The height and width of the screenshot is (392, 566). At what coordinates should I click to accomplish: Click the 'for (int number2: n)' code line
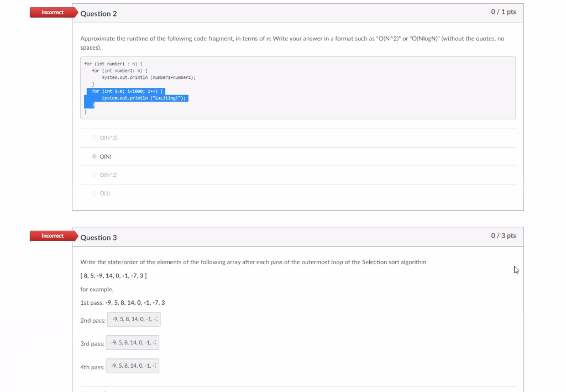[120, 71]
